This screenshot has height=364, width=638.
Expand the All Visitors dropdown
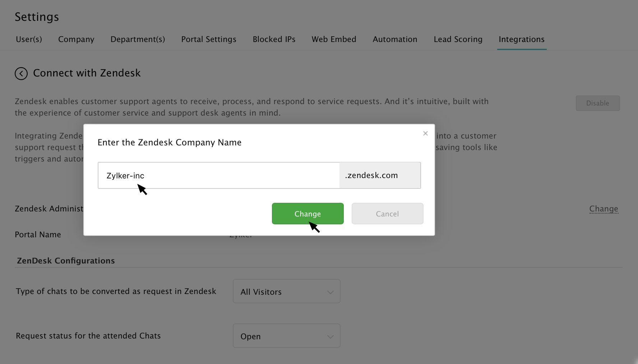click(x=286, y=291)
